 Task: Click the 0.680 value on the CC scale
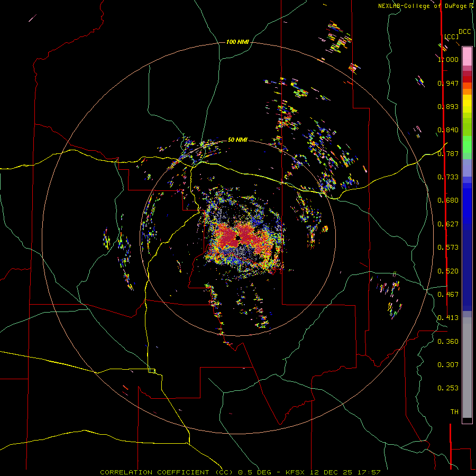448,200
